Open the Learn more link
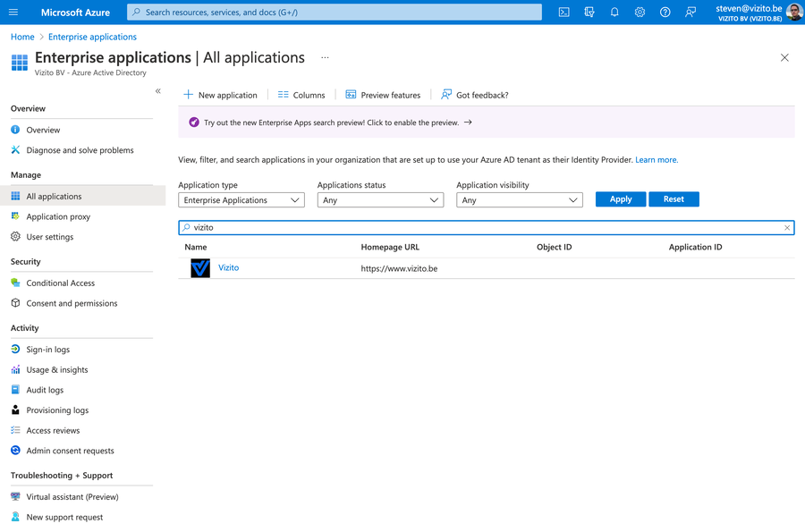The height and width of the screenshot is (532, 805). pos(657,158)
